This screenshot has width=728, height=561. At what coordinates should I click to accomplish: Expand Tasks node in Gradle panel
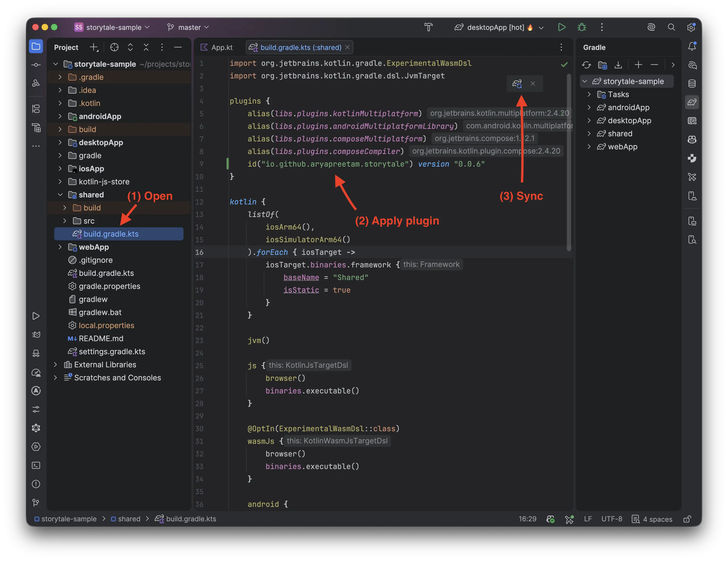pyautogui.click(x=589, y=95)
